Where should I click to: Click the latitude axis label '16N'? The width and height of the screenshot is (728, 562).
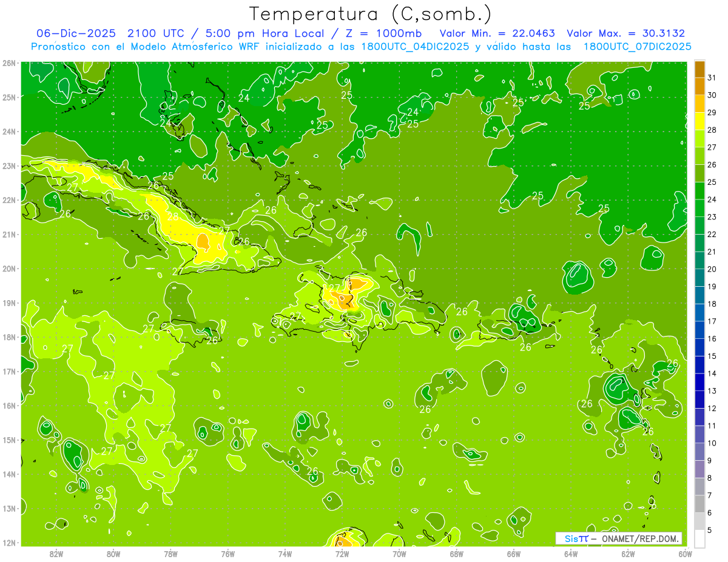[8, 406]
